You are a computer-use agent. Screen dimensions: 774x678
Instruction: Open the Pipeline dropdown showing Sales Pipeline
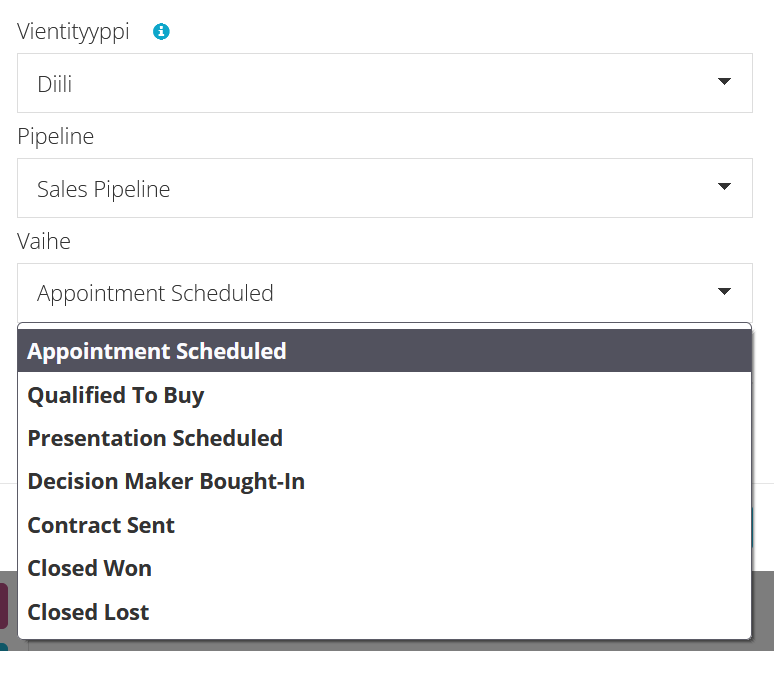[x=385, y=188]
